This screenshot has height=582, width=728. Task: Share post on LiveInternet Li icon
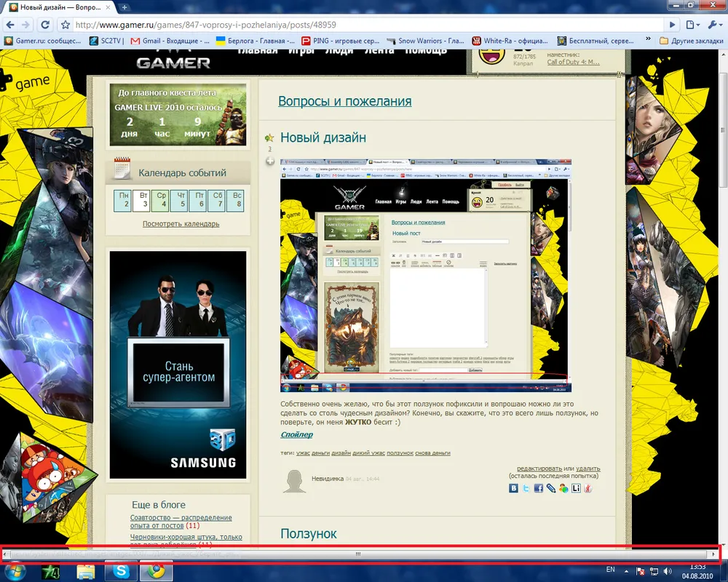[x=576, y=488]
